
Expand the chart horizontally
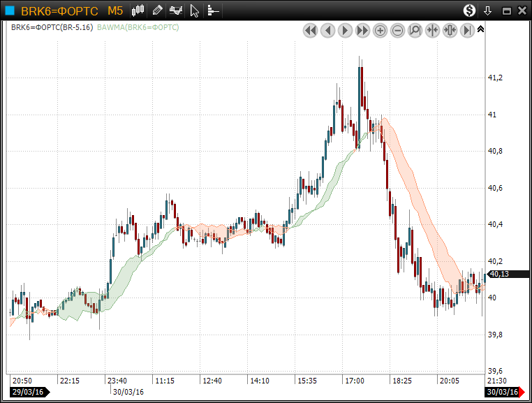[450, 30]
